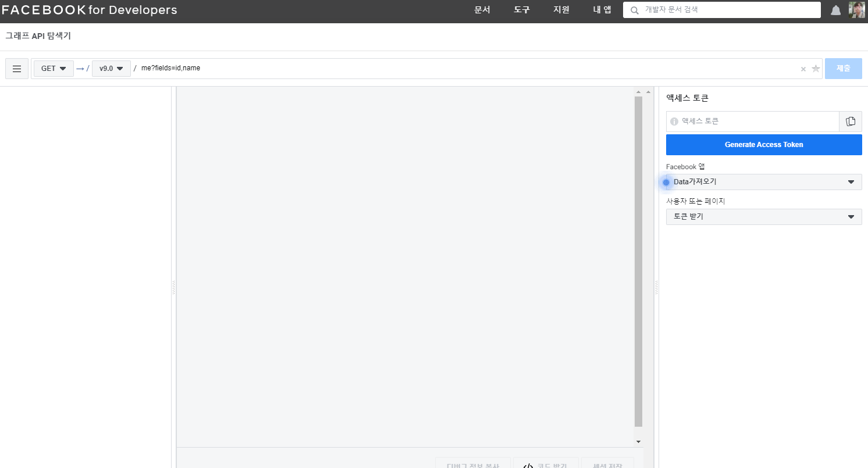Copy the access token using clipboard icon

pyautogui.click(x=851, y=122)
